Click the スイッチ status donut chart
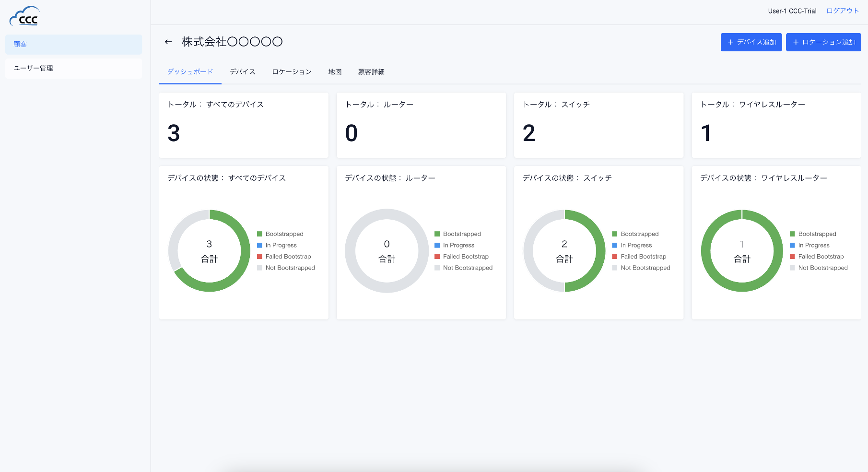The width and height of the screenshot is (868, 472). point(564,251)
